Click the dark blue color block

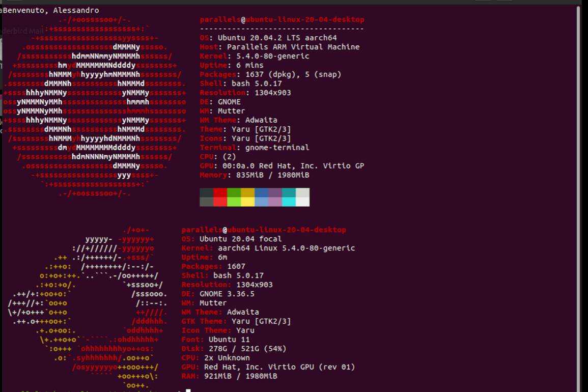point(262,192)
